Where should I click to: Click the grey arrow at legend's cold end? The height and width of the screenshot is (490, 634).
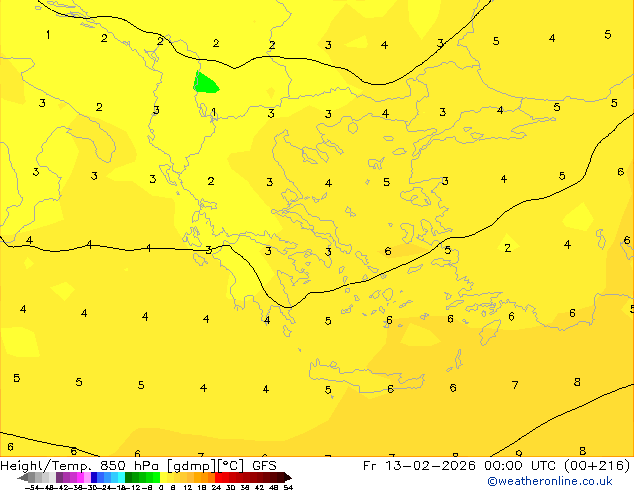pyautogui.click(x=23, y=477)
